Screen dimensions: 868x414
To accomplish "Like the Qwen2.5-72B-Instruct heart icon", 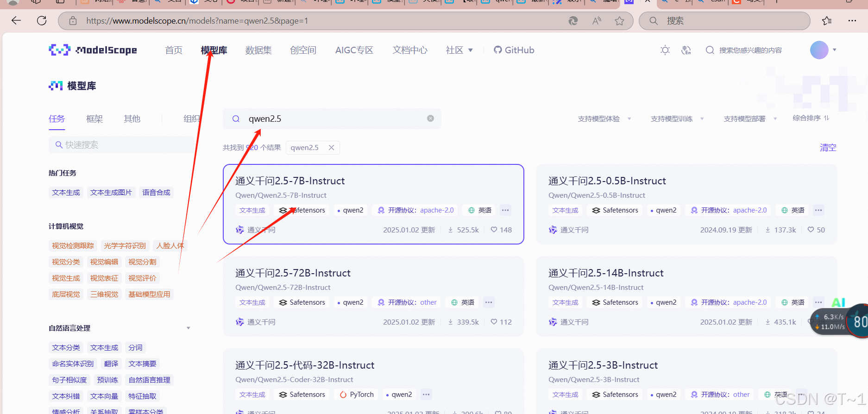I will tap(494, 322).
